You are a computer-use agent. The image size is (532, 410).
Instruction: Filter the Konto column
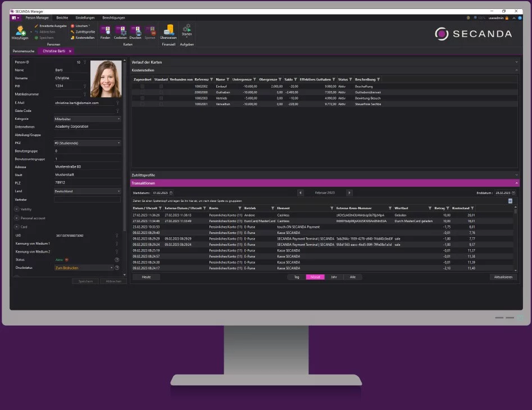click(x=239, y=208)
